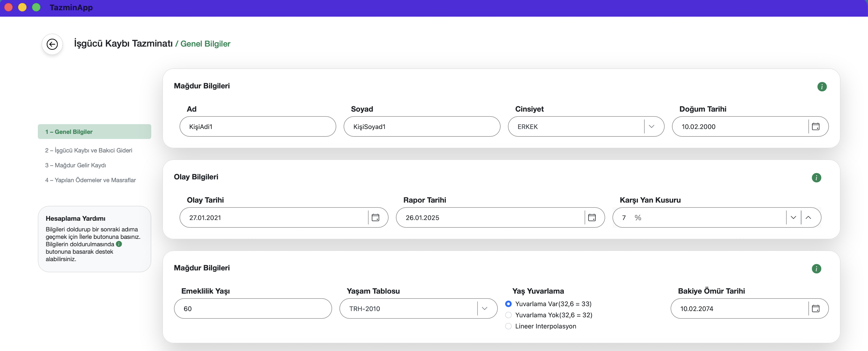Click the back arrow icon
The image size is (868, 351).
click(52, 44)
